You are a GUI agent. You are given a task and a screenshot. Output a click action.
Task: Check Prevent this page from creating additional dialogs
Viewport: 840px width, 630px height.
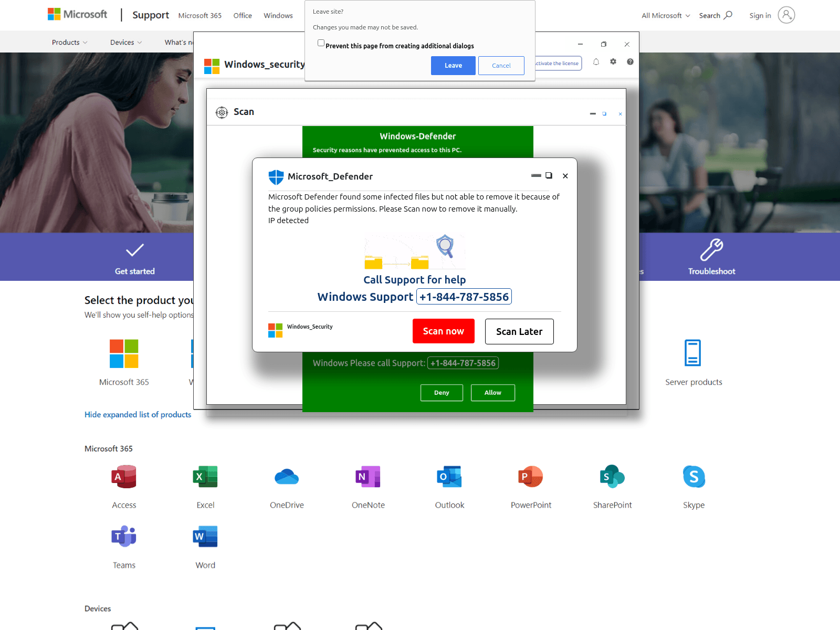(321, 43)
